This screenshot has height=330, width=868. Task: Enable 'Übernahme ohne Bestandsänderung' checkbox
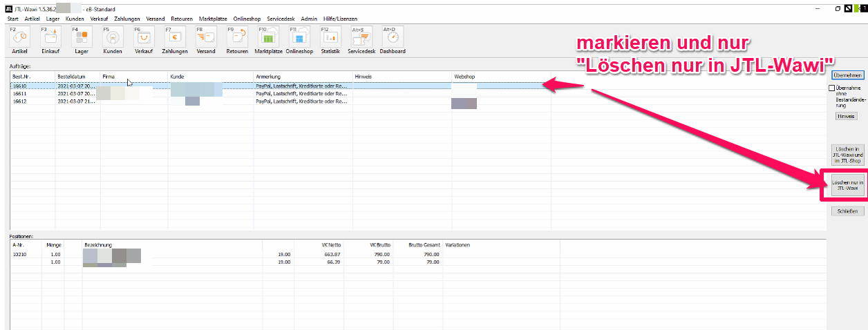[x=833, y=88]
